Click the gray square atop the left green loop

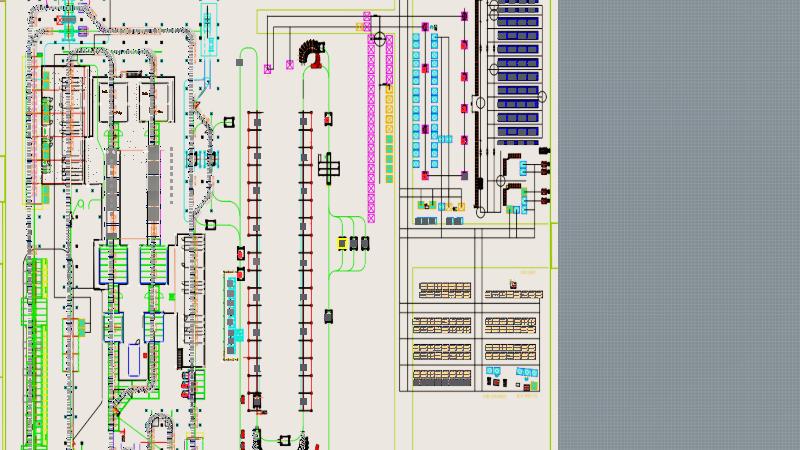[x=240, y=61]
